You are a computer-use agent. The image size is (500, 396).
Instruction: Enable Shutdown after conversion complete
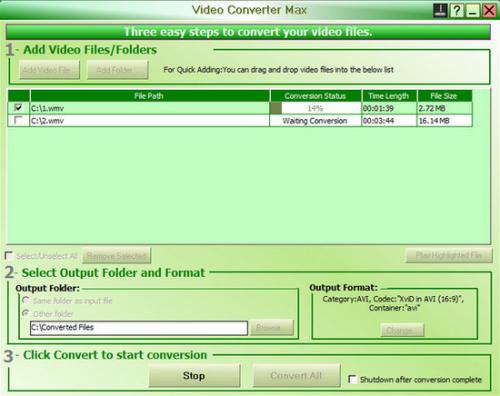[x=352, y=379]
